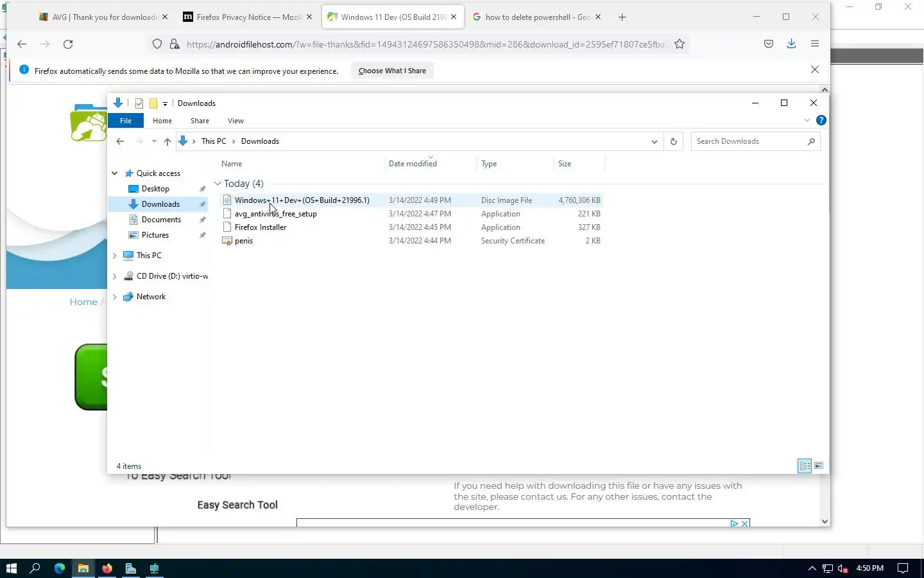Open the Save to Pocket icon
The image size is (924, 578).
(x=769, y=44)
